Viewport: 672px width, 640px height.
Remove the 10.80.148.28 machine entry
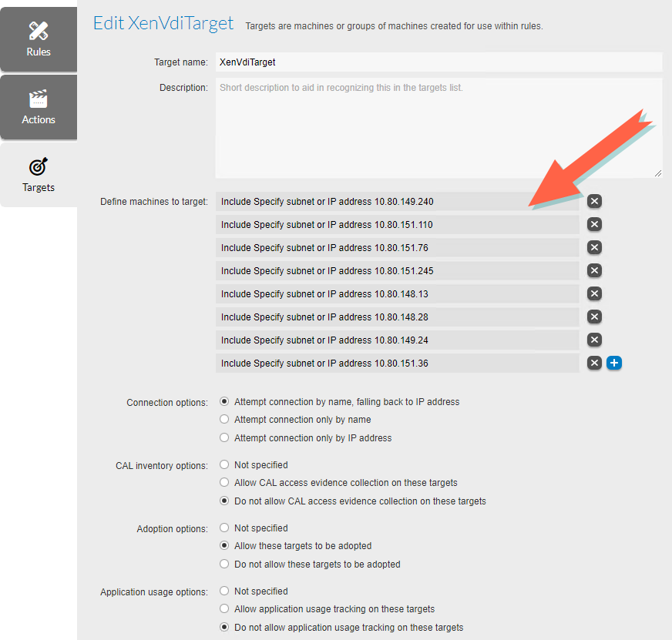[x=593, y=316]
